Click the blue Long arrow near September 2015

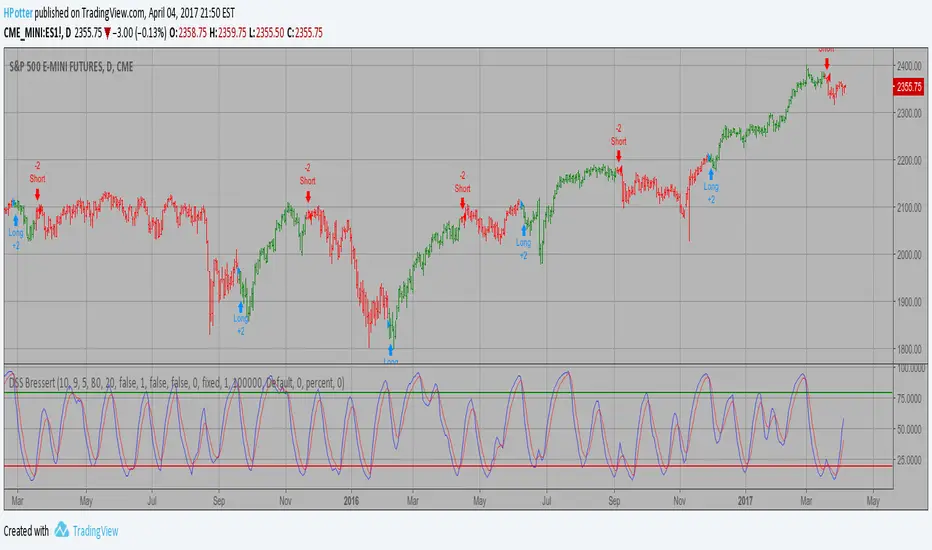pos(241,307)
